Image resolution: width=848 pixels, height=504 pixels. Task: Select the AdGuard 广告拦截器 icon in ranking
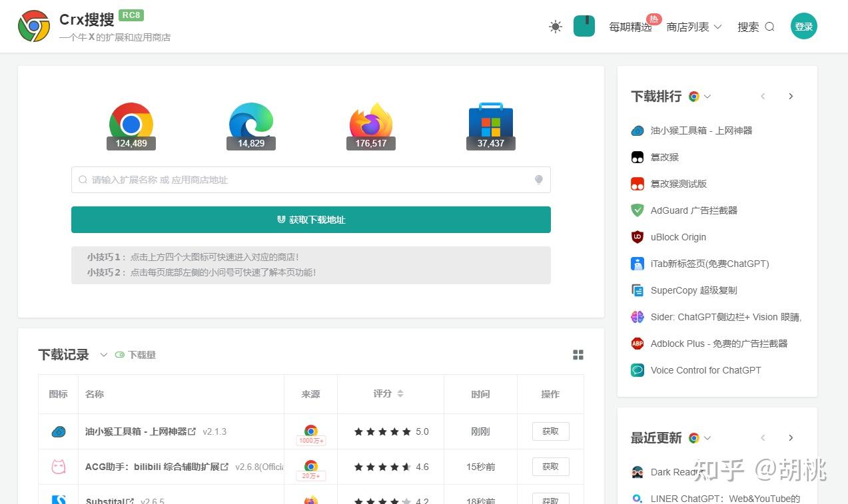coord(637,210)
